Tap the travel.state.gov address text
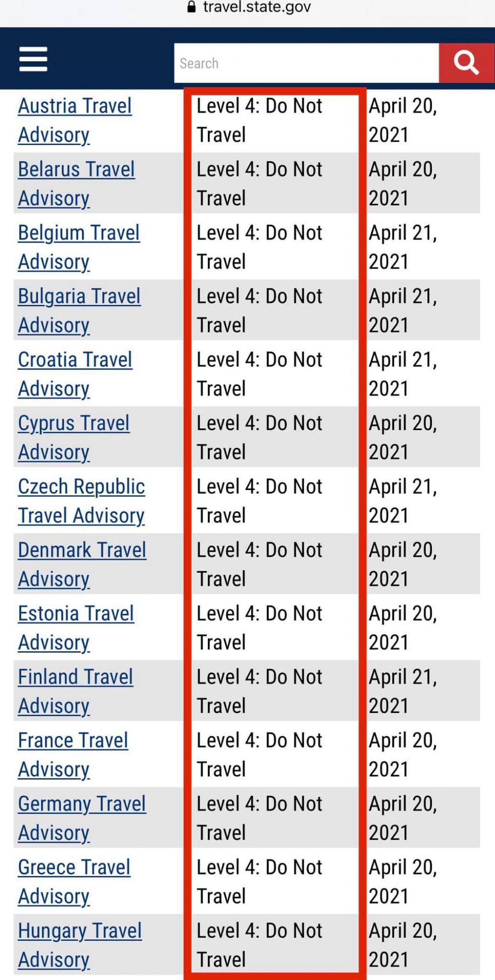 click(257, 7)
